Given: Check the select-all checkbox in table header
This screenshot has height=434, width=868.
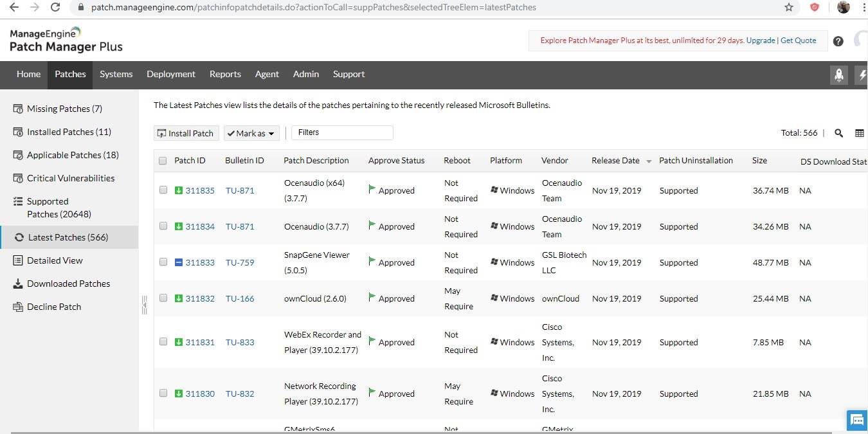Looking at the screenshot, I should coord(163,160).
